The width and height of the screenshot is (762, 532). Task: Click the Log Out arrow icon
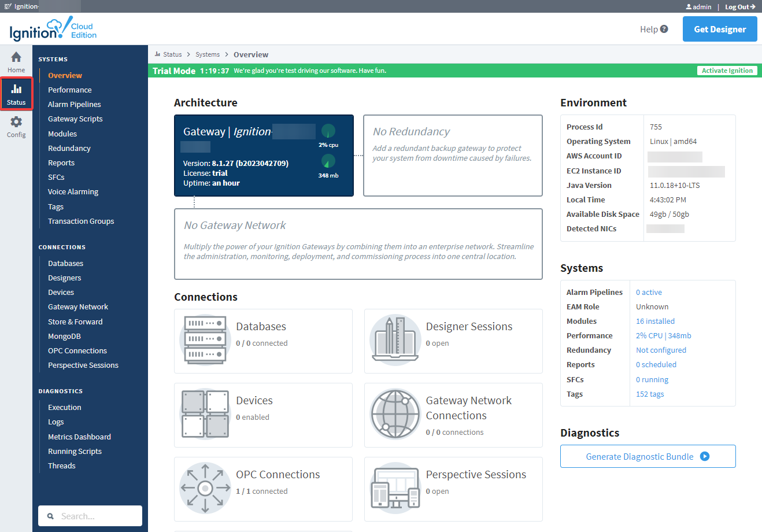[753, 7]
